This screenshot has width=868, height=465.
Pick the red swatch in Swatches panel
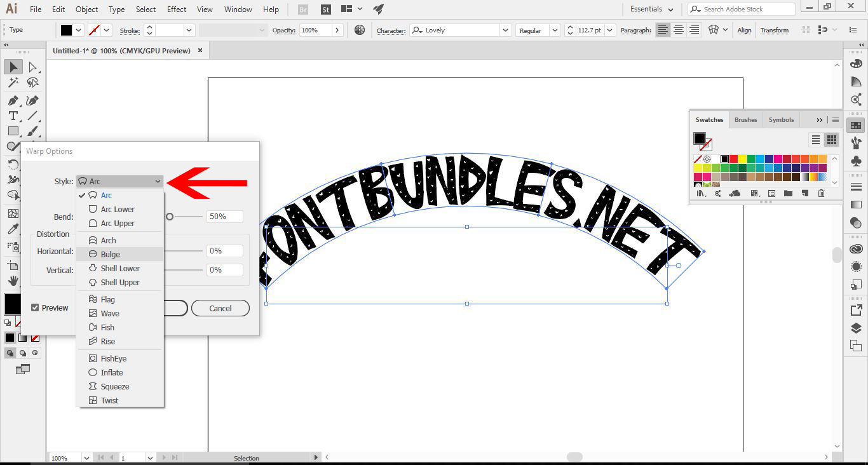click(733, 159)
